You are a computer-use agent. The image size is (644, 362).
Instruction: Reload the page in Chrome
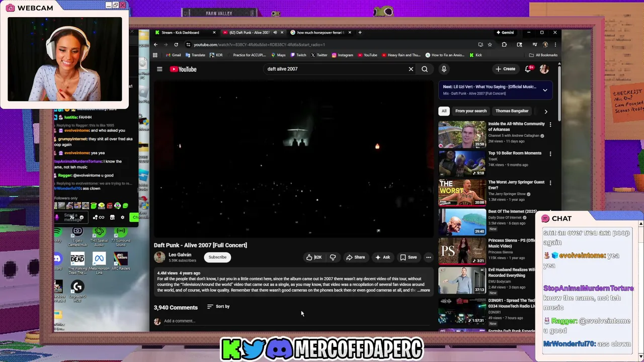click(176, 44)
